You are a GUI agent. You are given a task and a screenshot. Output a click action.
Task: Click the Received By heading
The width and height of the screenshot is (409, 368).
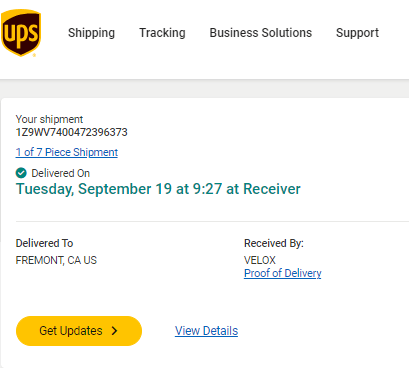coord(274,243)
